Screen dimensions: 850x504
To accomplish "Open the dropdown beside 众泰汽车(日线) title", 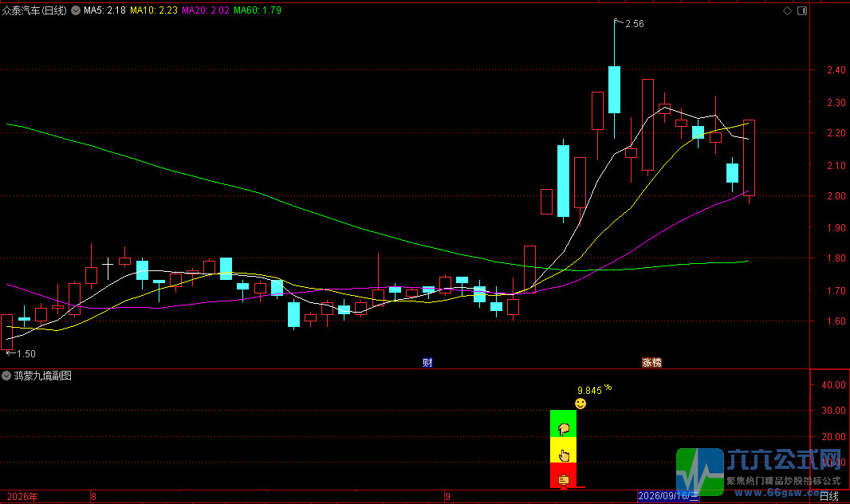I will pyautogui.click(x=76, y=10).
